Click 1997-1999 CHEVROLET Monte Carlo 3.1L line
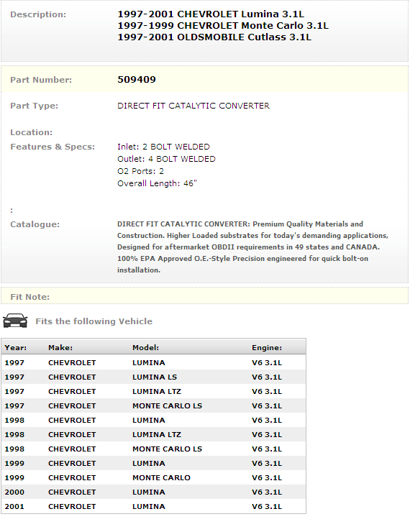The image size is (410, 532). [223, 26]
